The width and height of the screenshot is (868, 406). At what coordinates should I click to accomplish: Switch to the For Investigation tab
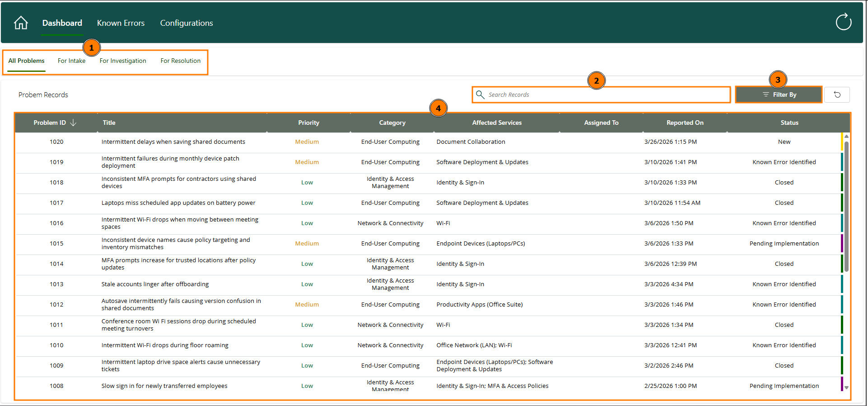coord(123,61)
